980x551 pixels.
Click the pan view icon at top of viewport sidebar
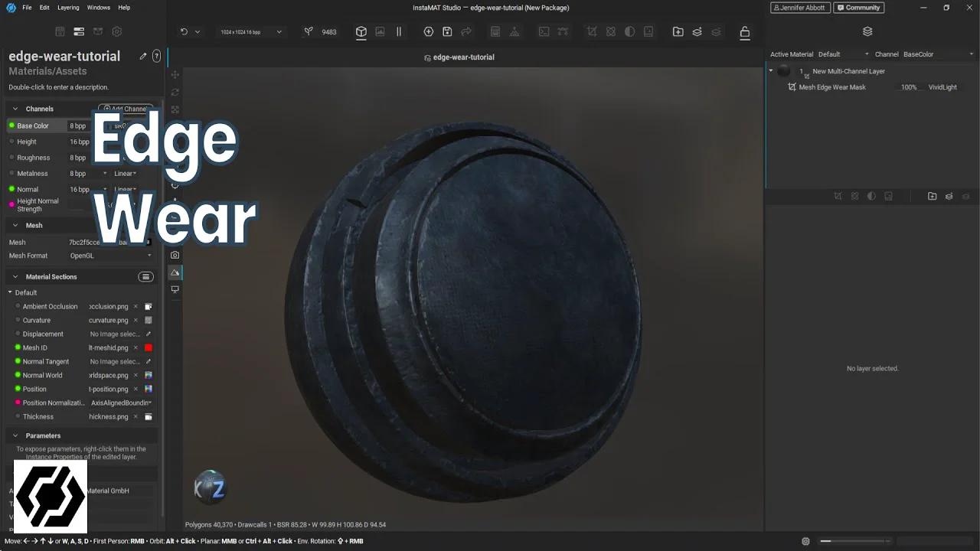point(175,74)
